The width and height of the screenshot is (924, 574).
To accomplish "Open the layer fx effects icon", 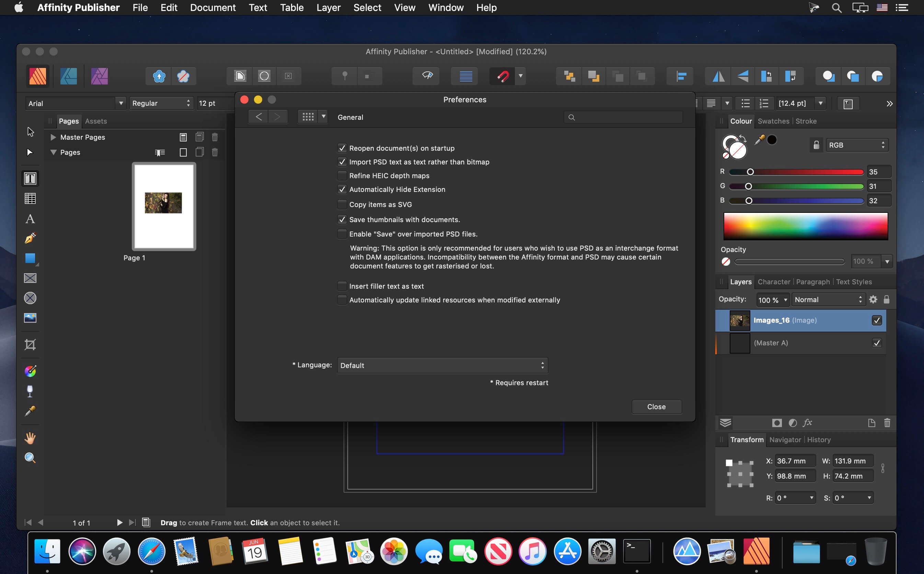I will (x=807, y=423).
